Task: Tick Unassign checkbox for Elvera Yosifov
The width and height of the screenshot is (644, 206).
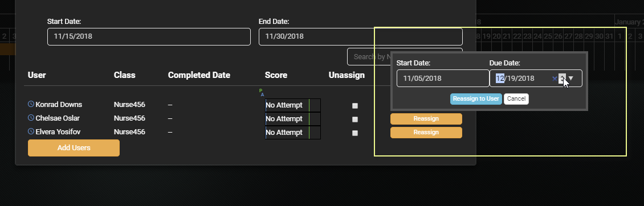Action: (355, 133)
